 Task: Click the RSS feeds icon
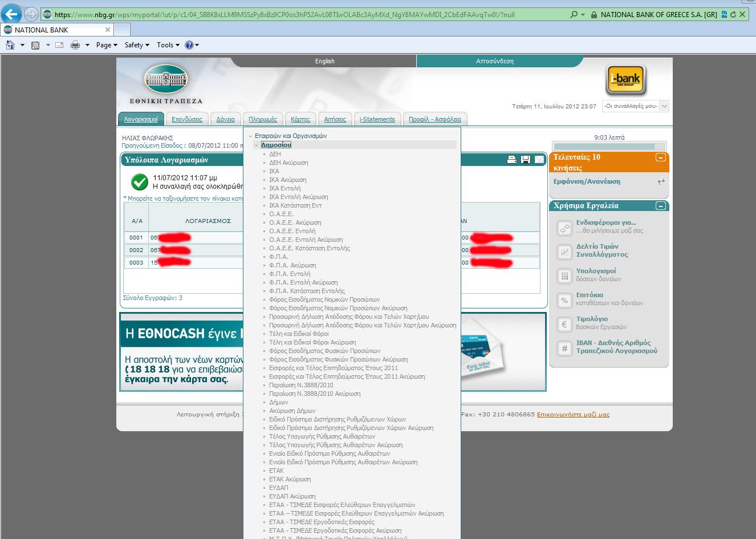point(35,45)
